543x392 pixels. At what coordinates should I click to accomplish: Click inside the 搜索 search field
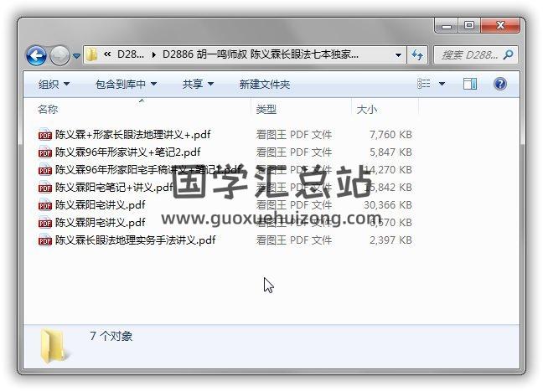[x=469, y=54]
